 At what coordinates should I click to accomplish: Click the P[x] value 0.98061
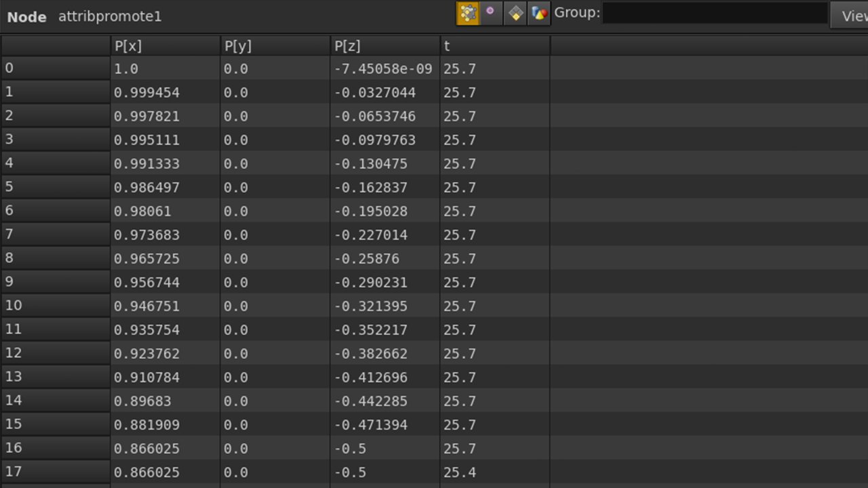point(142,211)
